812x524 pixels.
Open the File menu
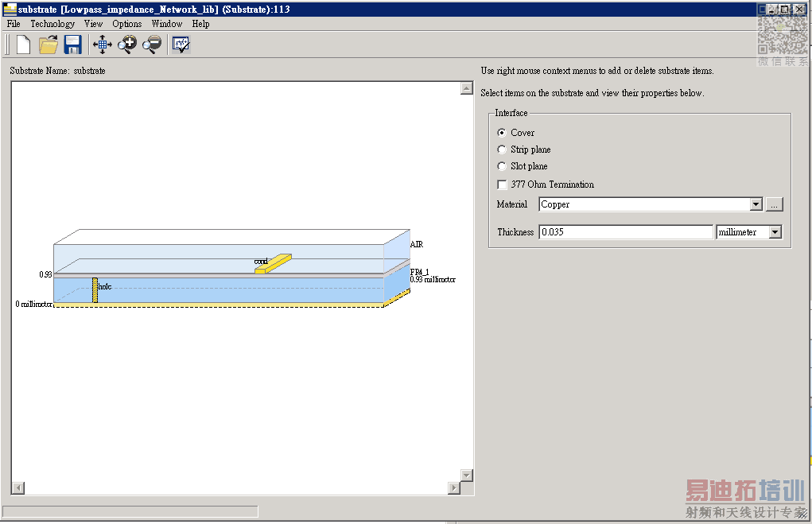pos(14,24)
